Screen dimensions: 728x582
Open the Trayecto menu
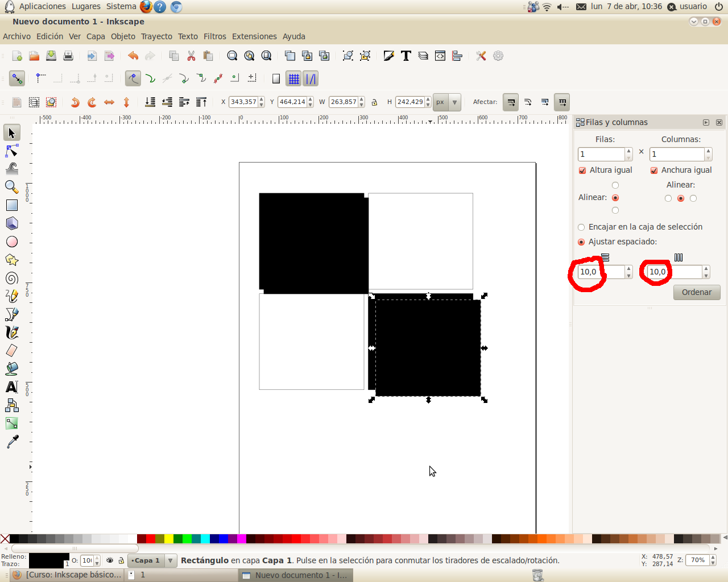coord(156,36)
